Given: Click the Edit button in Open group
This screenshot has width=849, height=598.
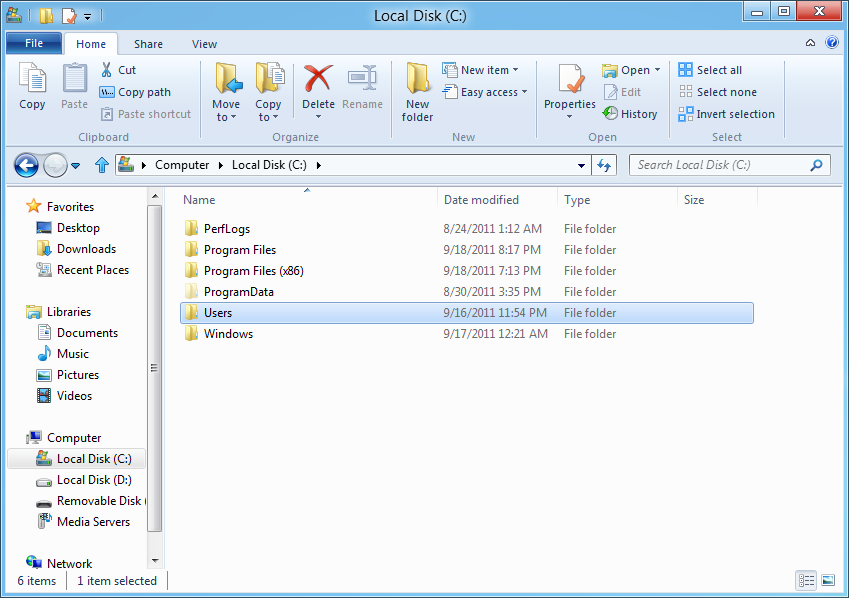Looking at the screenshot, I should pyautogui.click(x=623, y=92).
